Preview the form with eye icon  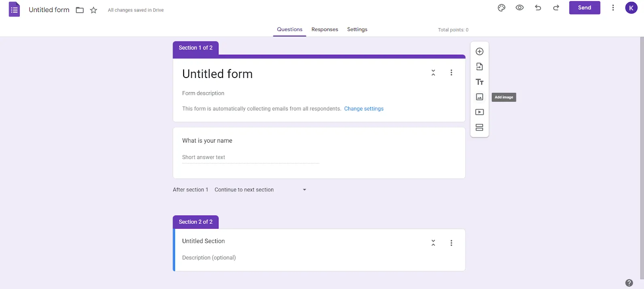[520, 8]
